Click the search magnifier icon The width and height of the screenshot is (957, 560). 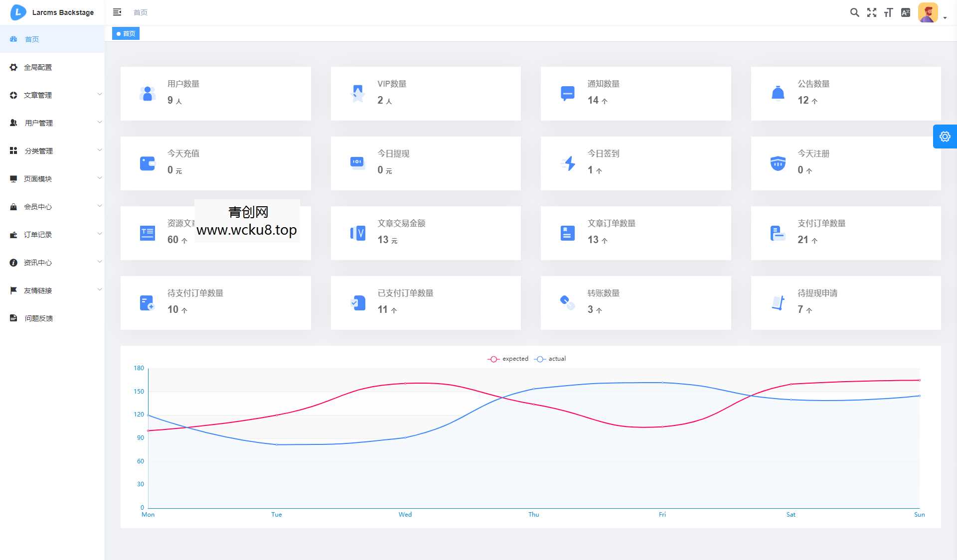pyautogui.click(x=854, y=12)
